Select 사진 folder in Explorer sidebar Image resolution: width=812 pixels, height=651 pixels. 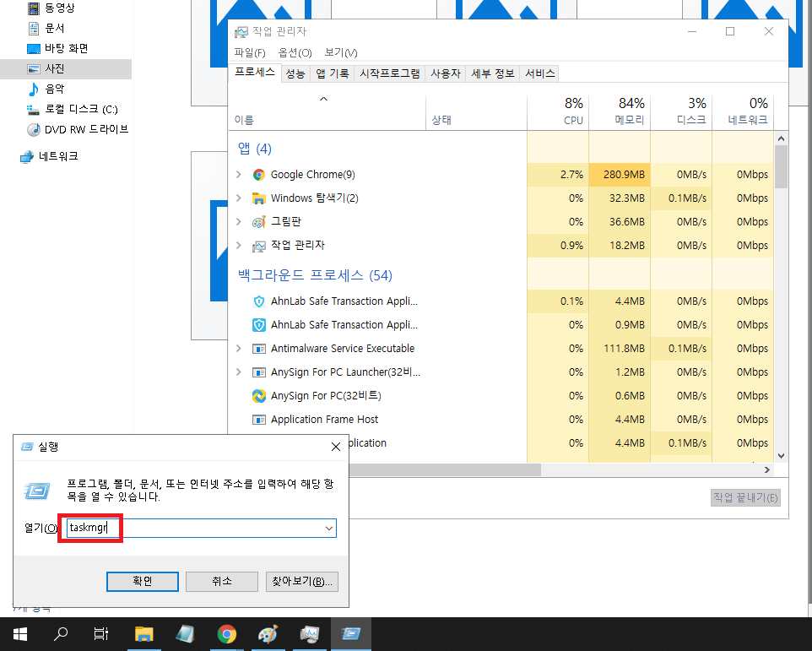coord(66,68)
